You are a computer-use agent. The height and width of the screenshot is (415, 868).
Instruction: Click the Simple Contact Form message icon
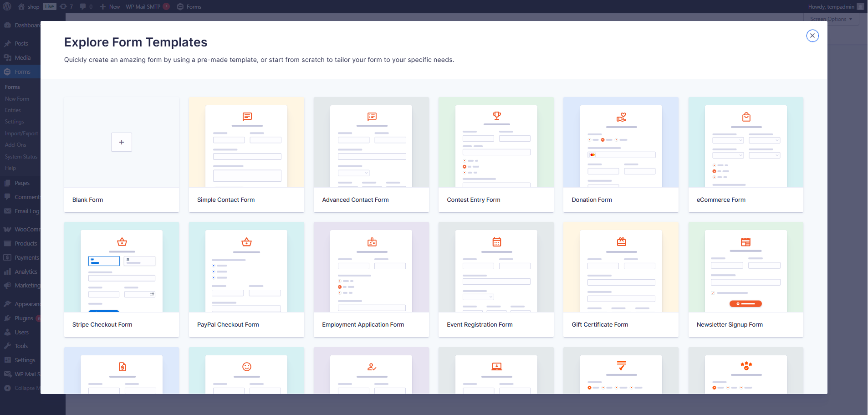247,117
